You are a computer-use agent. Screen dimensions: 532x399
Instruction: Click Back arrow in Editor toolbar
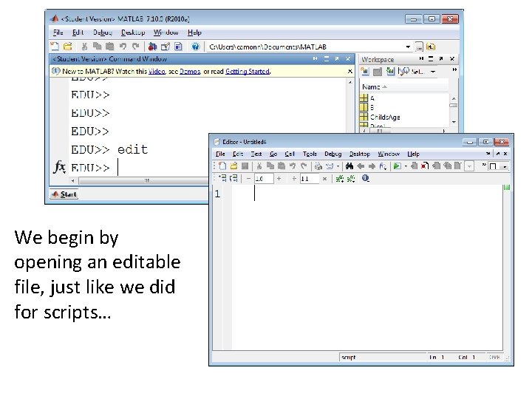coord(361,166)
